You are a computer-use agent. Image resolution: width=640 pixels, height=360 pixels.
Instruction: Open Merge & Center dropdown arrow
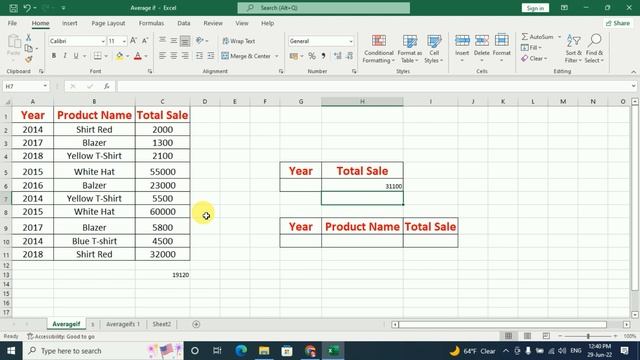[277, 56]
